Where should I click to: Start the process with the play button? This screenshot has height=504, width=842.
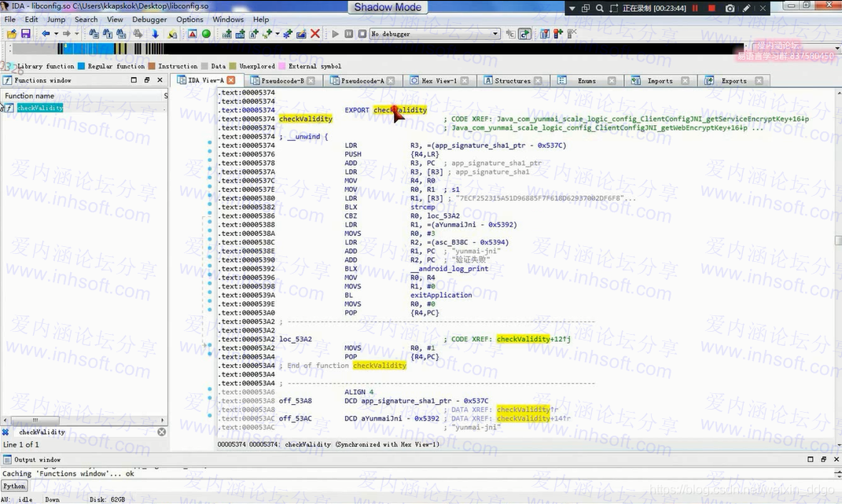click(336, 34)
